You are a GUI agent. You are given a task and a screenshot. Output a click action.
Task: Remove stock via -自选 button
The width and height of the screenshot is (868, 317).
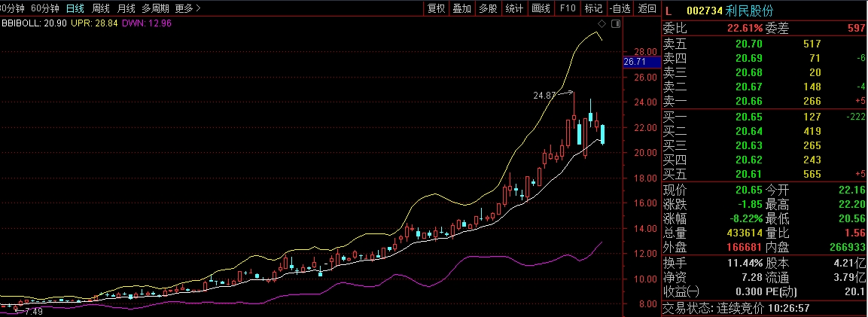[x=620, y=8]
